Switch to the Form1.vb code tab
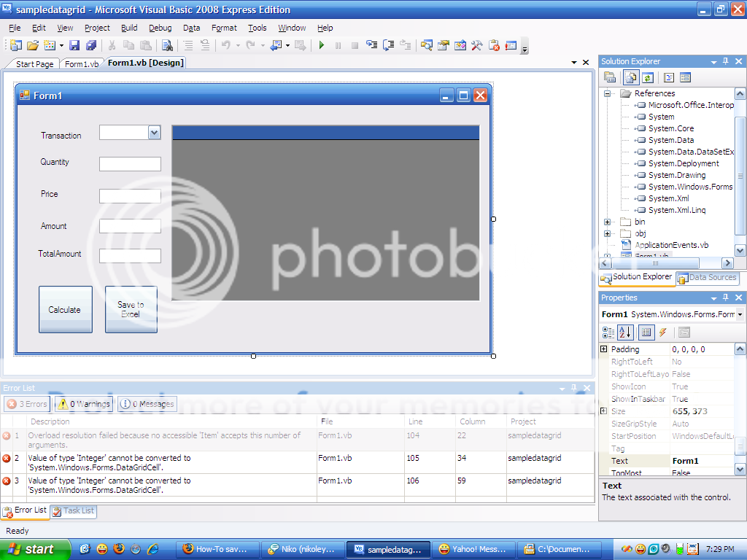The width and height of the screenshot is (747, 560). (82, 64)
